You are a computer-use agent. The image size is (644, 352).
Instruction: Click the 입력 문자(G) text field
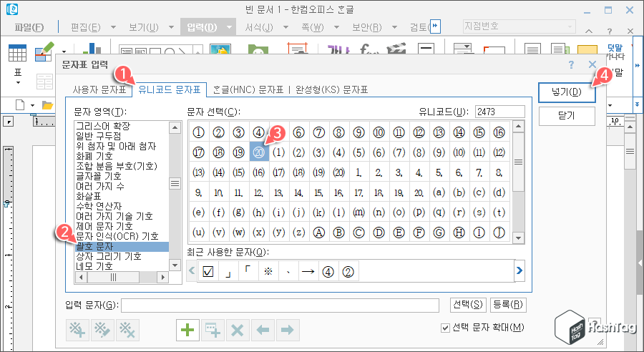pos(280,305)
